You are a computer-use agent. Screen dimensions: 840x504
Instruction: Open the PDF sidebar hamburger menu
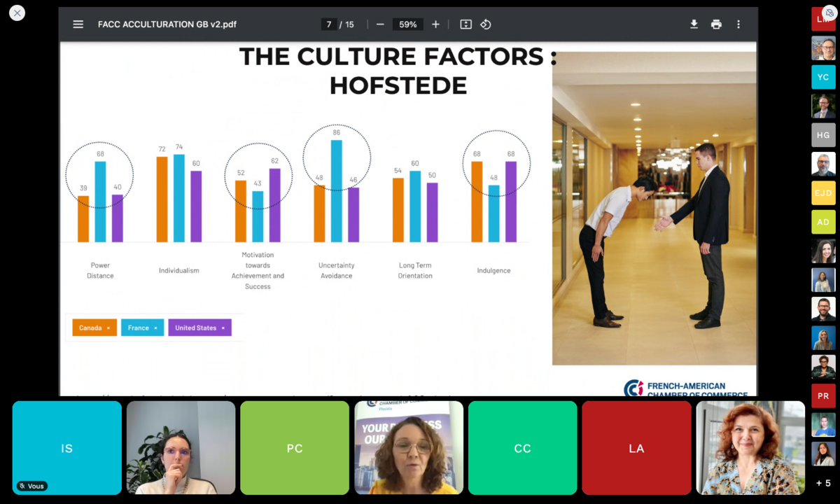coord(78,24)
